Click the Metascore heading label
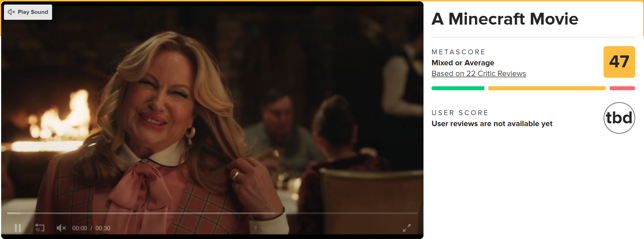 point(458,52)
